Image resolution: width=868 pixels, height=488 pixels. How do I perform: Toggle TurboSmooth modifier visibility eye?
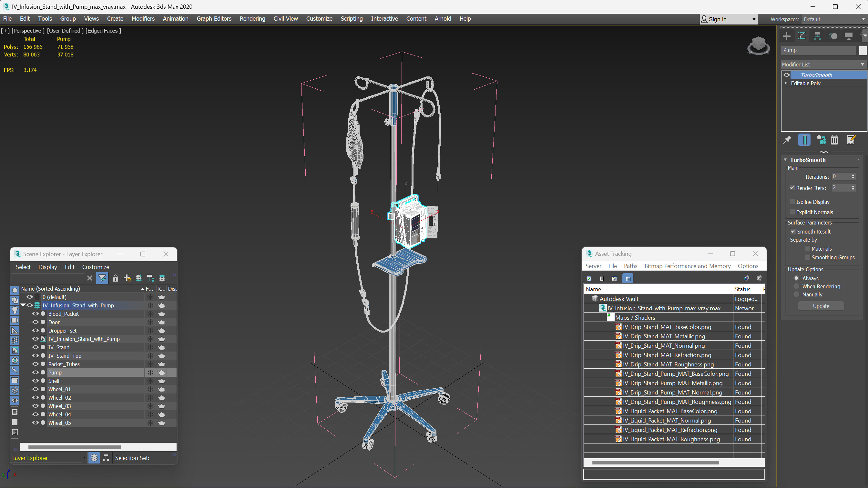coord(787,75)
